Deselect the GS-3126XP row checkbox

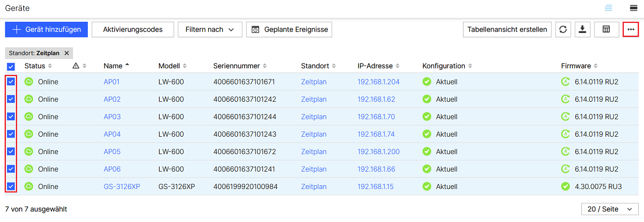coord(11,187)
